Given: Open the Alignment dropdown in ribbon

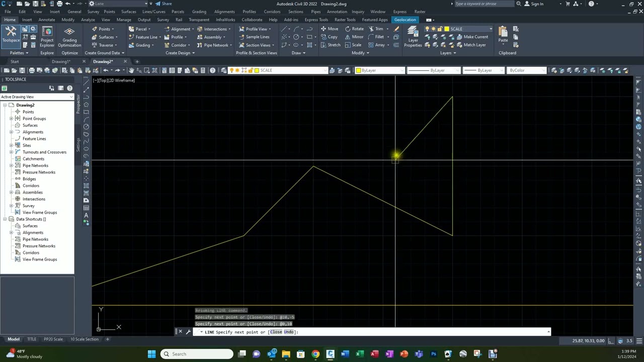Looking at the screenshot, I should point(179,29).
